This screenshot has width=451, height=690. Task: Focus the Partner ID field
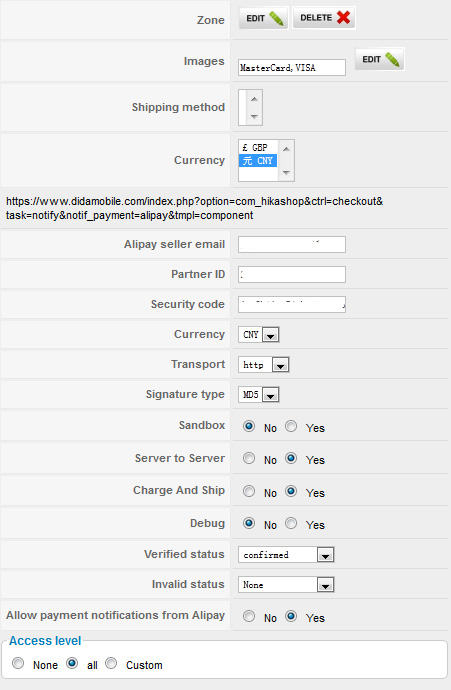coord(292,275)
